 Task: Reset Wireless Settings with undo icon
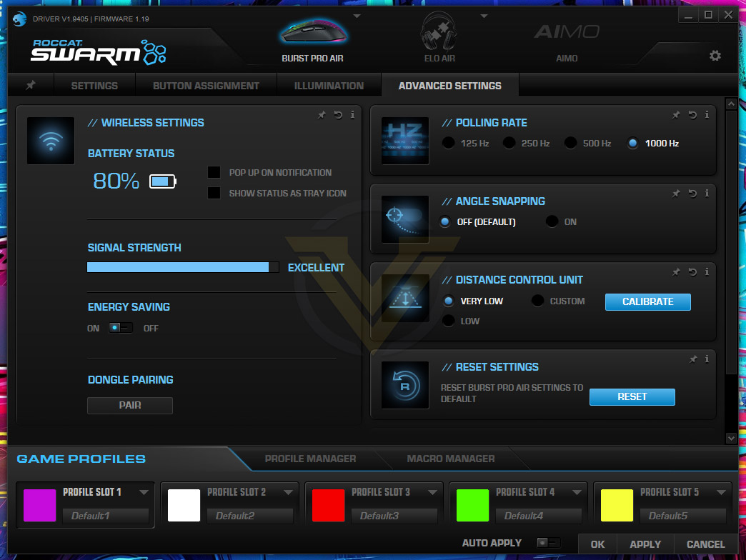click(x=338, y=114)
